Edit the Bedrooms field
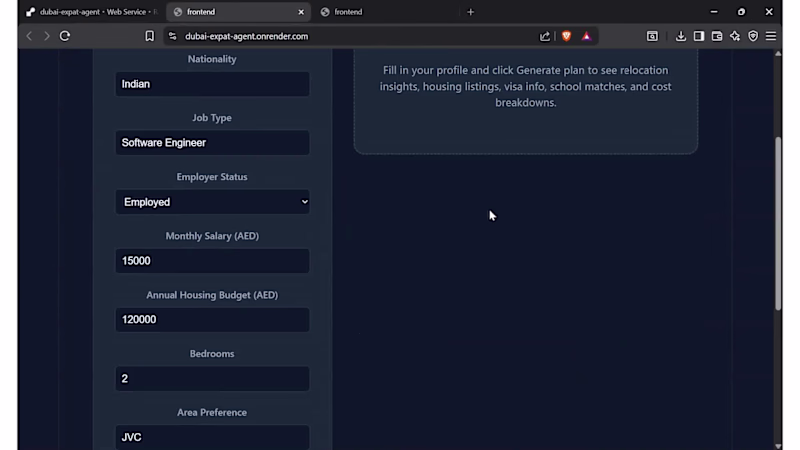The image size is (800, 450). pos(212,379)
